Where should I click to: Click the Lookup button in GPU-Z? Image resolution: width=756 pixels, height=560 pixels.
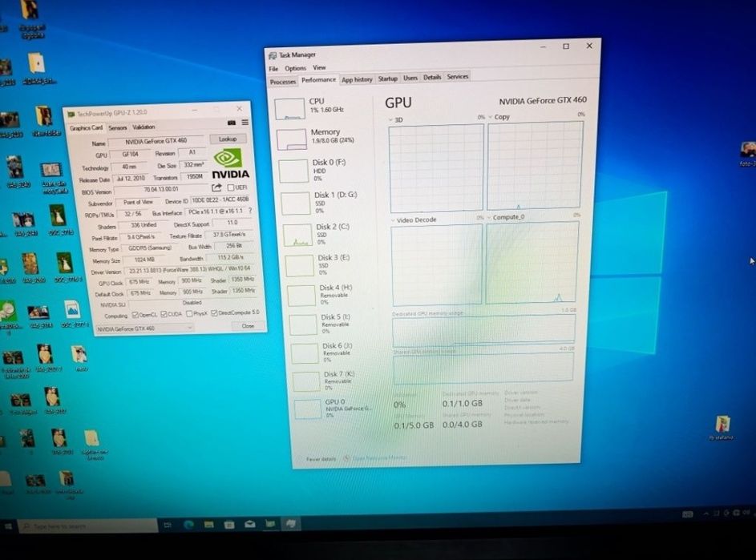(228, 139)
